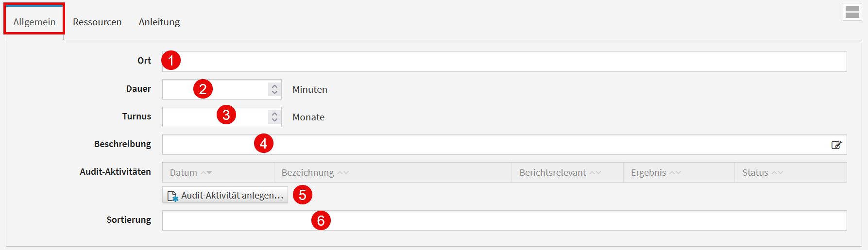
Task: Click the Status column sort arrows
Action: [x=777, y=173]
